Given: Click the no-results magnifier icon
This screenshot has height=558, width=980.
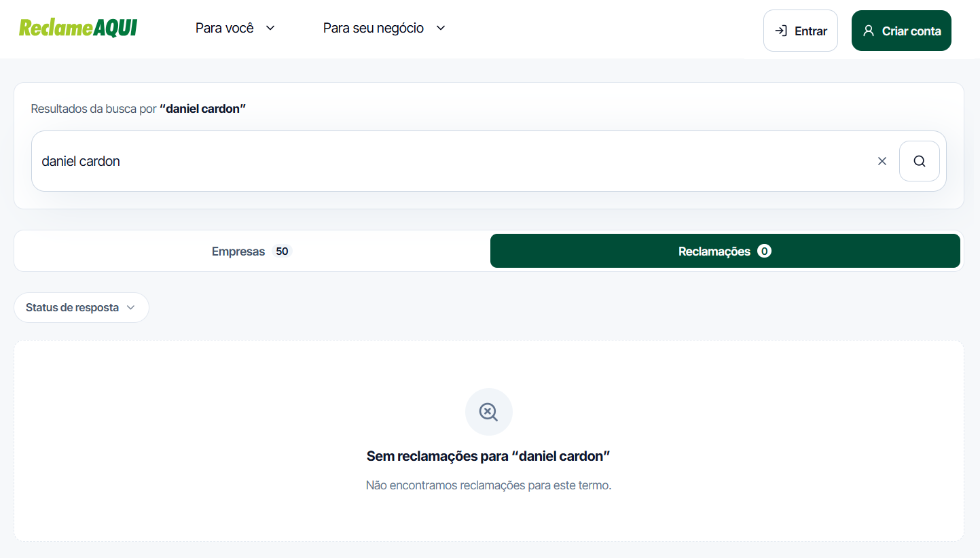Looking at the screenshot, I should (489, 412).
